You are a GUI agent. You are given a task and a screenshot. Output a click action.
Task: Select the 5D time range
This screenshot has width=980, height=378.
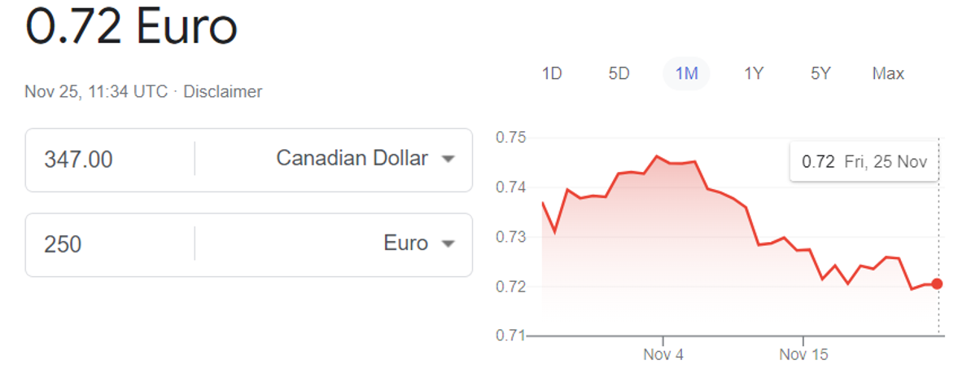619,74
